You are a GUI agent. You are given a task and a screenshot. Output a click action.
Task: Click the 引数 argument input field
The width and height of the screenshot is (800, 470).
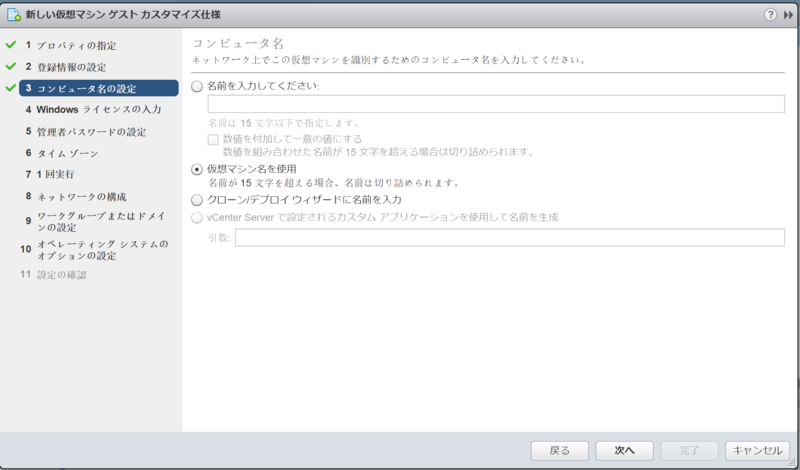pyautogui.click(x=510, y=238)
